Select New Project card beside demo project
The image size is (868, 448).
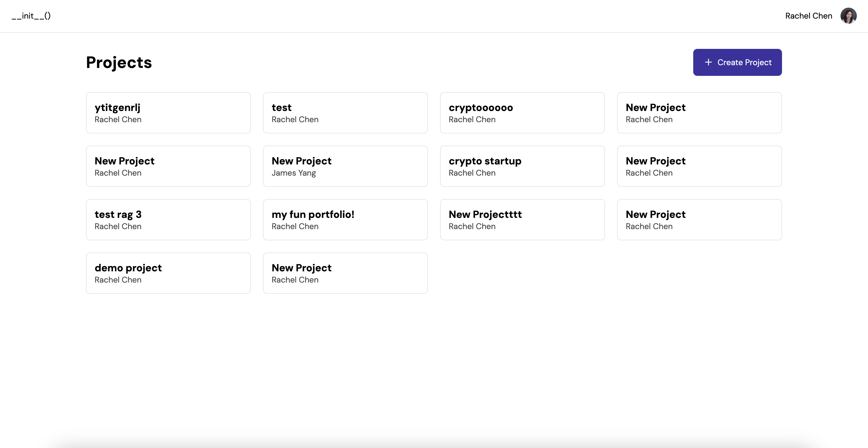point(345,273)
